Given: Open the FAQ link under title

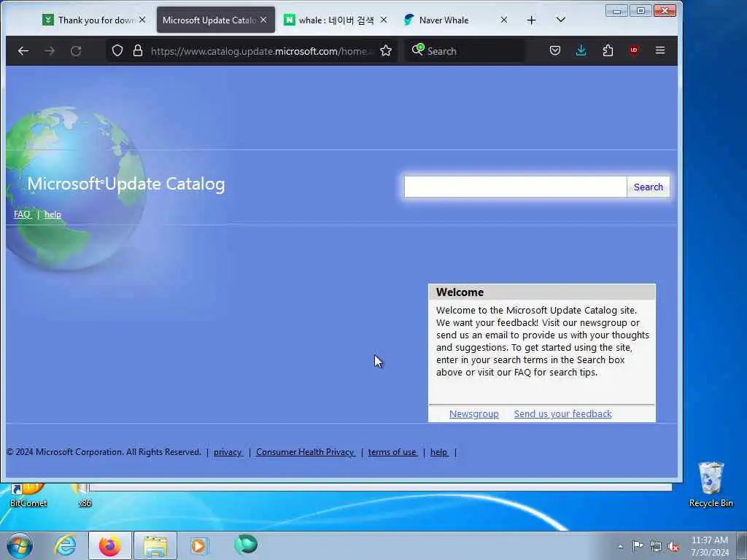Looking at the screenshot, I should [x=22, y=214].
